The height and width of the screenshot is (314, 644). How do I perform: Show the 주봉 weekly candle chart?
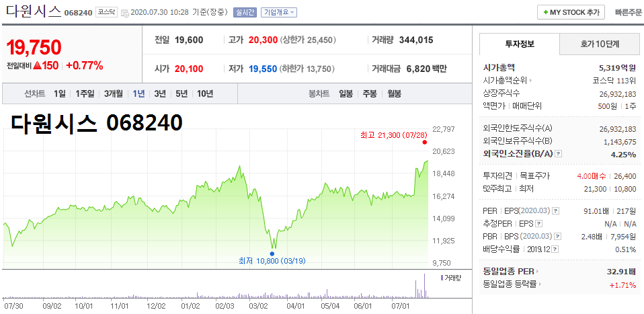click(x=369, y=93)
